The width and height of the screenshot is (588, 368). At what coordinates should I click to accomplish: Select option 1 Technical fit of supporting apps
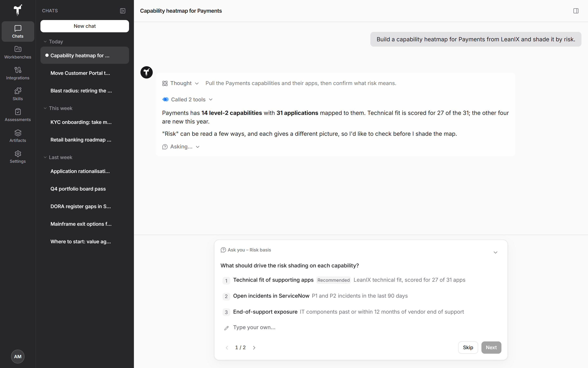click(x=361, y=280)
